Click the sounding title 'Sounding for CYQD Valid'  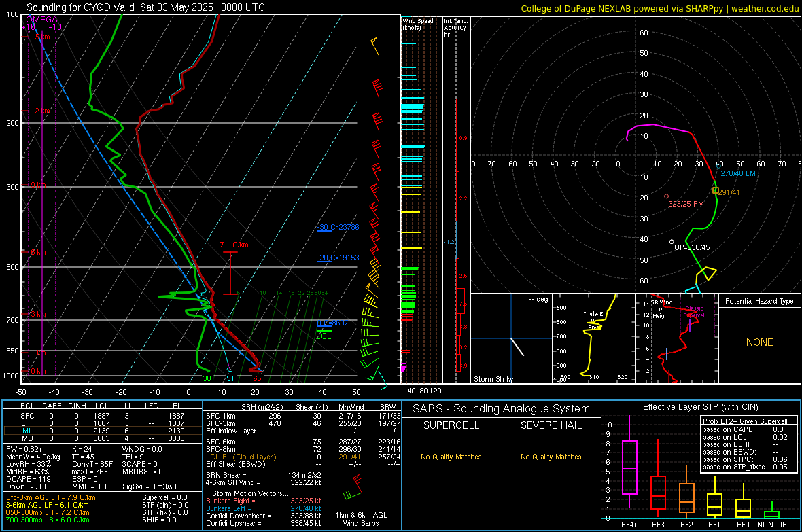[82, 7]
